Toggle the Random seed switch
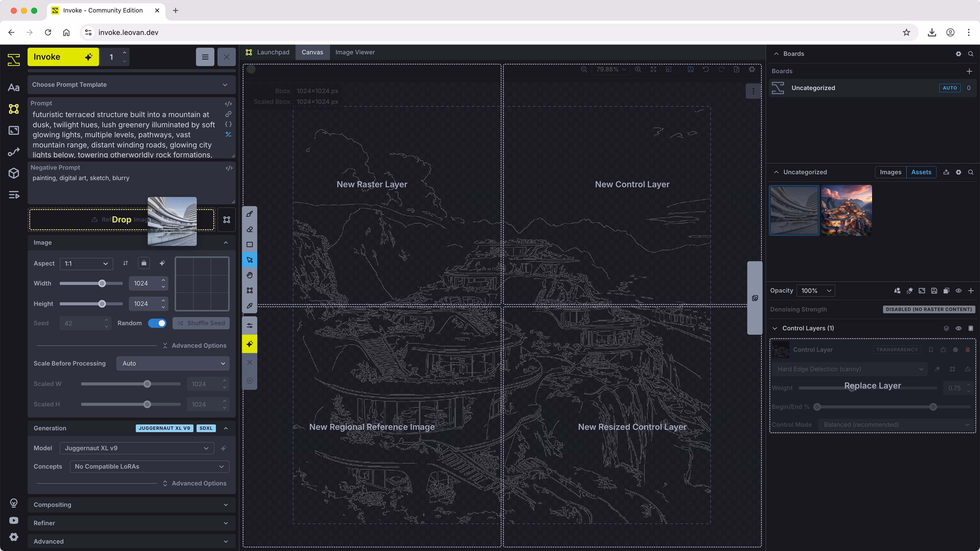This screenshot has width=980, height=551. [x=157, y=323]
